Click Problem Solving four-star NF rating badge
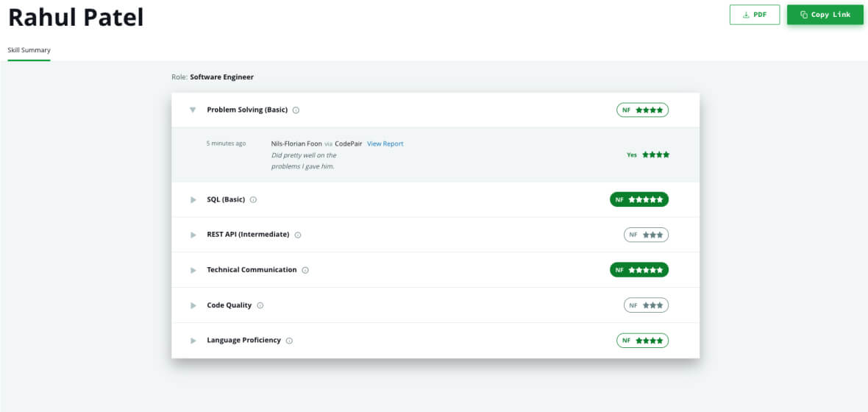 click(642, 110)
